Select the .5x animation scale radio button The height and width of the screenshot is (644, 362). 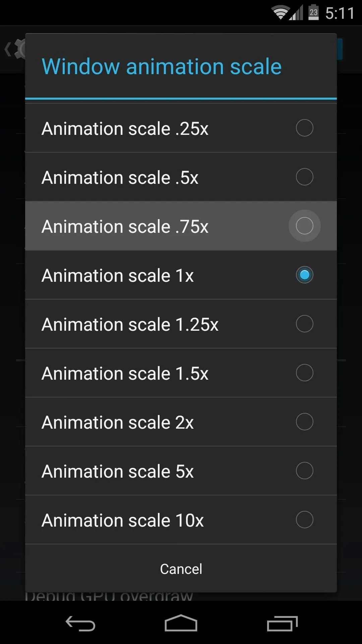(x=304, y=177)
